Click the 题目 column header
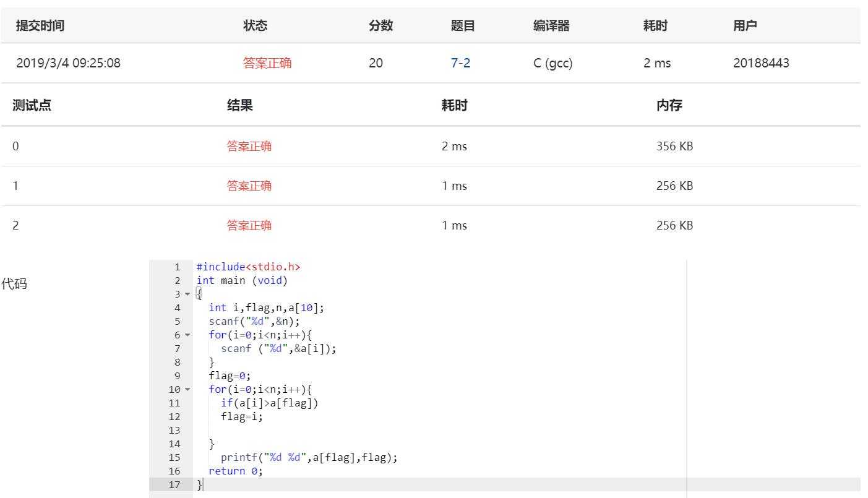Viewport: 868px width, 498px height. click(x=463, y=25)
